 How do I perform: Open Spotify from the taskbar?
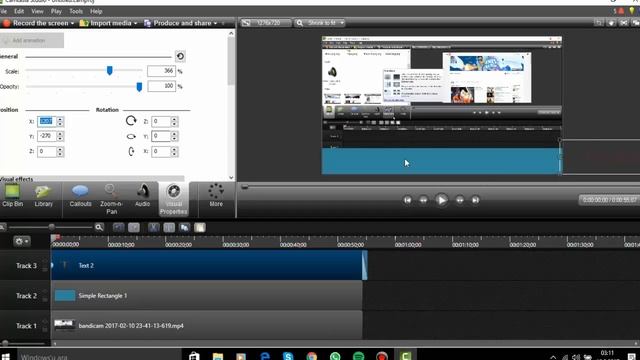click(x=358, y=356)
